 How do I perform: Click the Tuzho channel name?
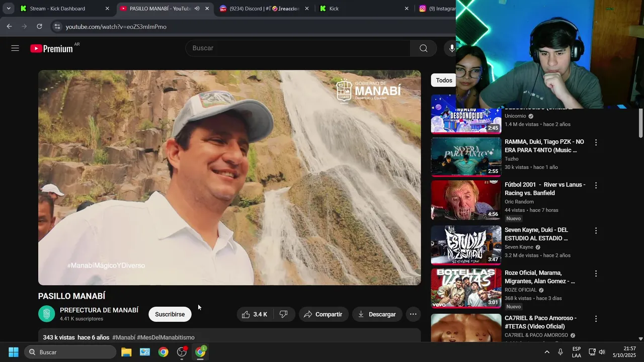[512, 159]
